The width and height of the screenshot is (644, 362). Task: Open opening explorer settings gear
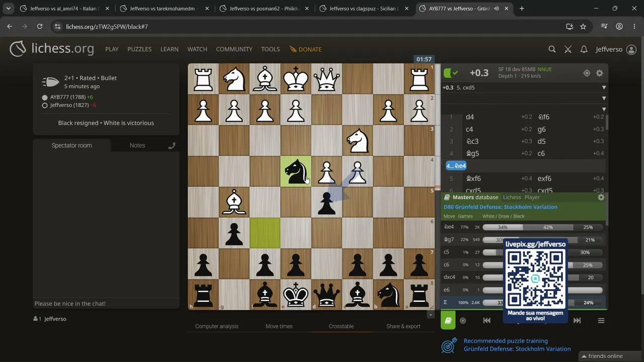pyautogui.click(x=601, y=198)
